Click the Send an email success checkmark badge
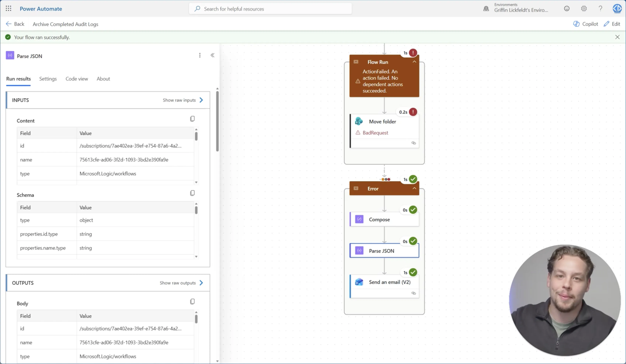626x364 pixels. (413, 272)
